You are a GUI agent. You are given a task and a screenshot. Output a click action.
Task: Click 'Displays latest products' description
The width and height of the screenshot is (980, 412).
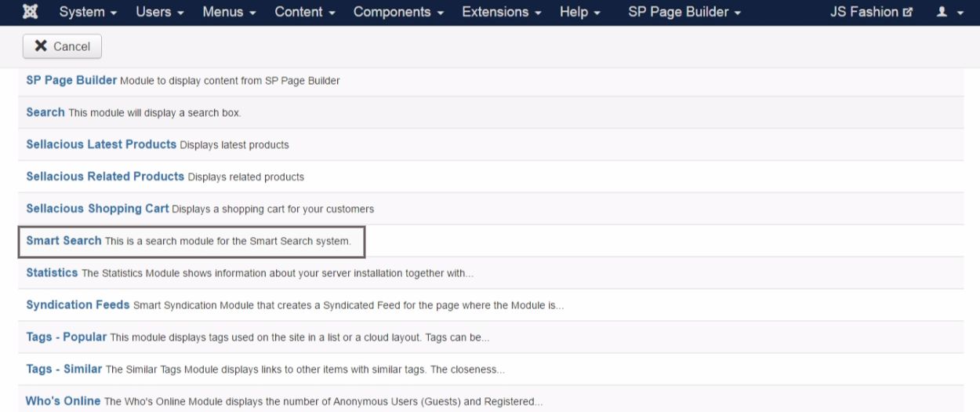(234, 145)
